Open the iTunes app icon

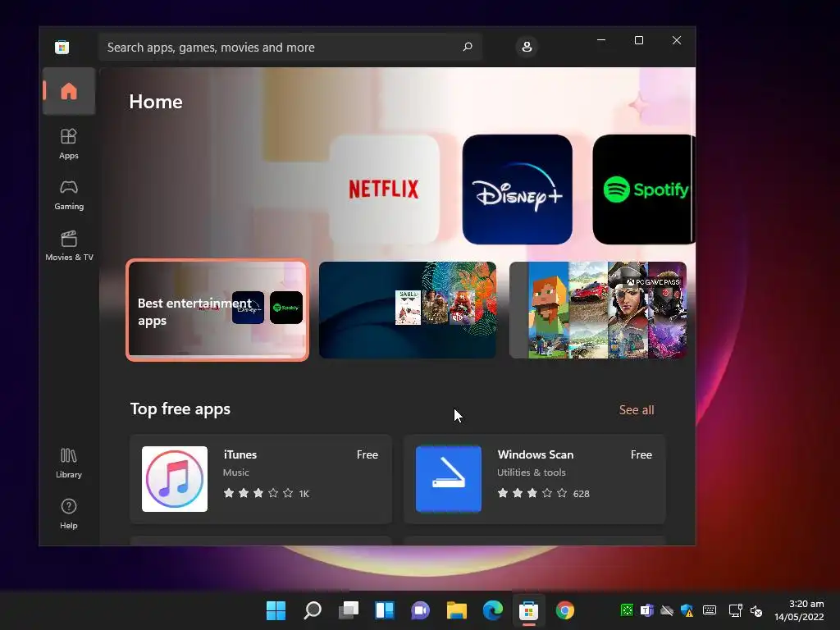click(x=175, y=479)
